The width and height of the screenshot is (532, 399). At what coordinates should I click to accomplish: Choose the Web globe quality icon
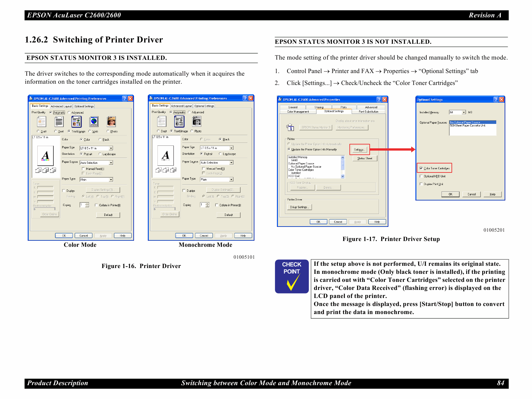click(94, 122)
